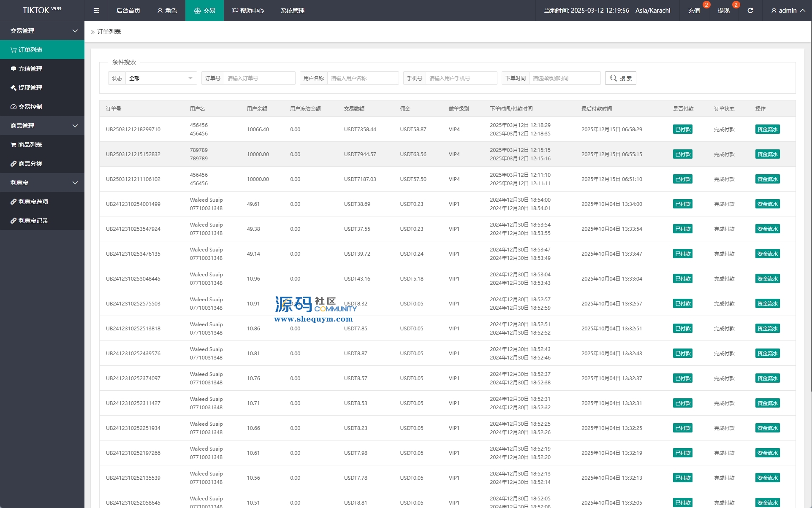Focus the 手机号 search input
The width and height of the screenshot is (812, 508).
[461, 78]
